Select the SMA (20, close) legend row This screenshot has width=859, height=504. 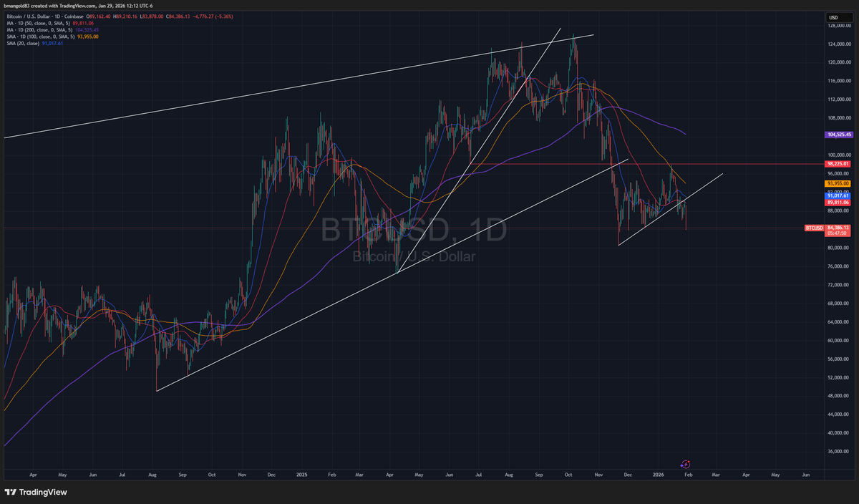point(35,44)
